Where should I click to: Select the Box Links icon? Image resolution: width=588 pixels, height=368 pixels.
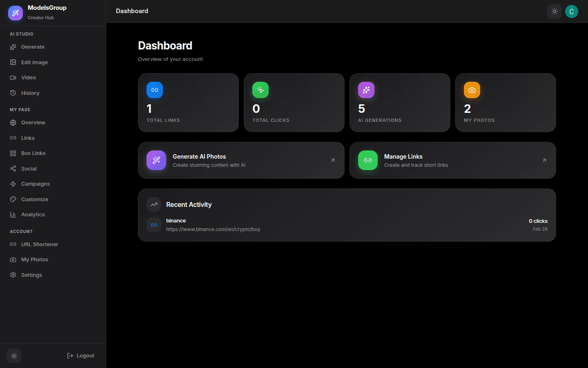point(13,153)
